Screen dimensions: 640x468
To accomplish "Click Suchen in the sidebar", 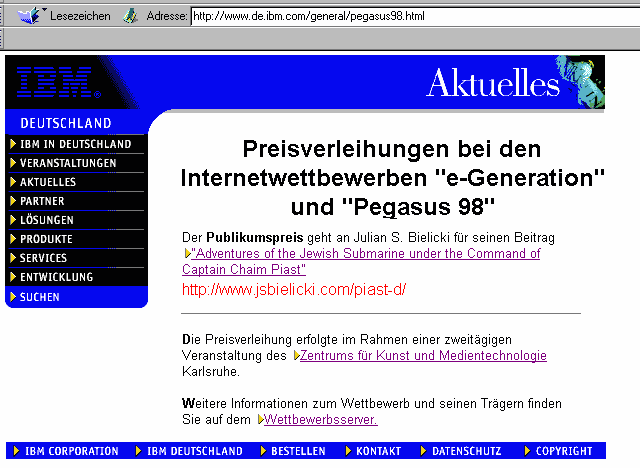I will [40, 297].
